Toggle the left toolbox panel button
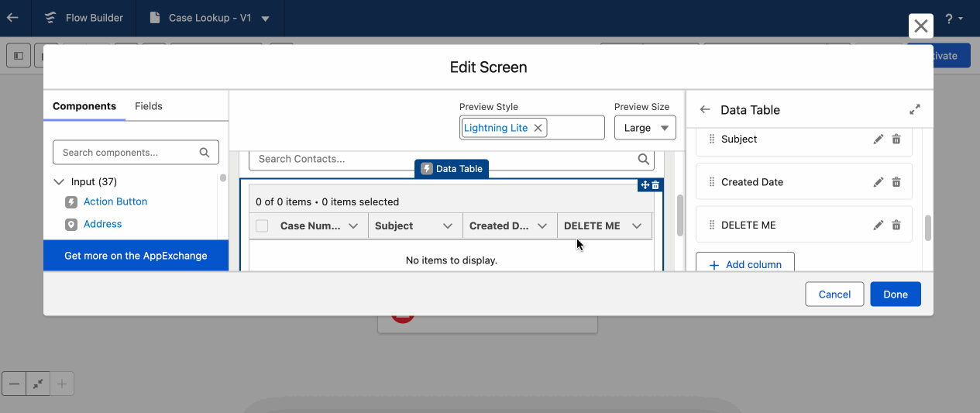 pos(19,56)
